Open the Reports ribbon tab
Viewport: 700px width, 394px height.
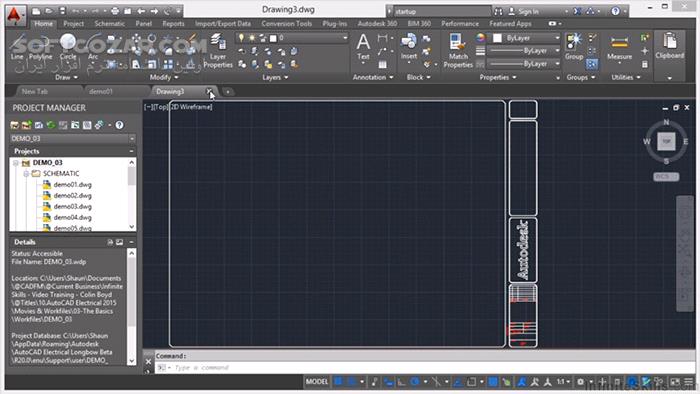(x=173, y=24)
